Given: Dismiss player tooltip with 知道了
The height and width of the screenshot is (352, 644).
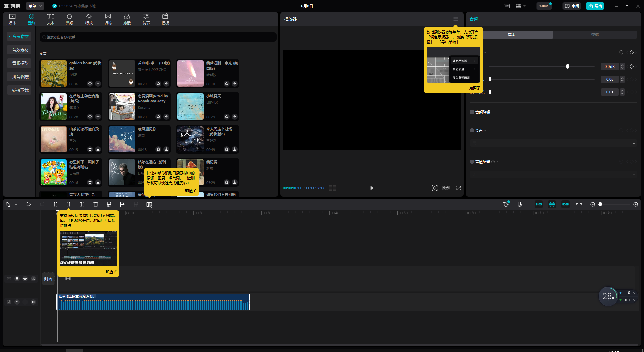Looking at the screenshot, I should coord(475,88).
